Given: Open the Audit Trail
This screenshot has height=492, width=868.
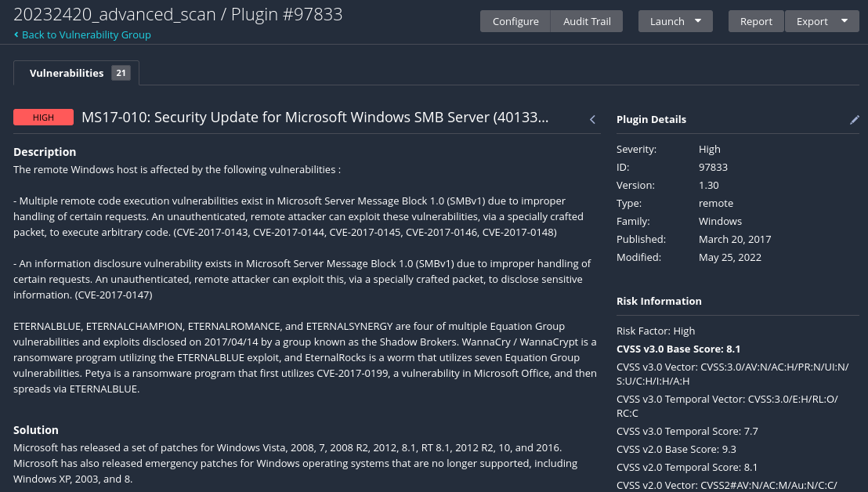Looking at the screenshot, I should coord(587,21).
